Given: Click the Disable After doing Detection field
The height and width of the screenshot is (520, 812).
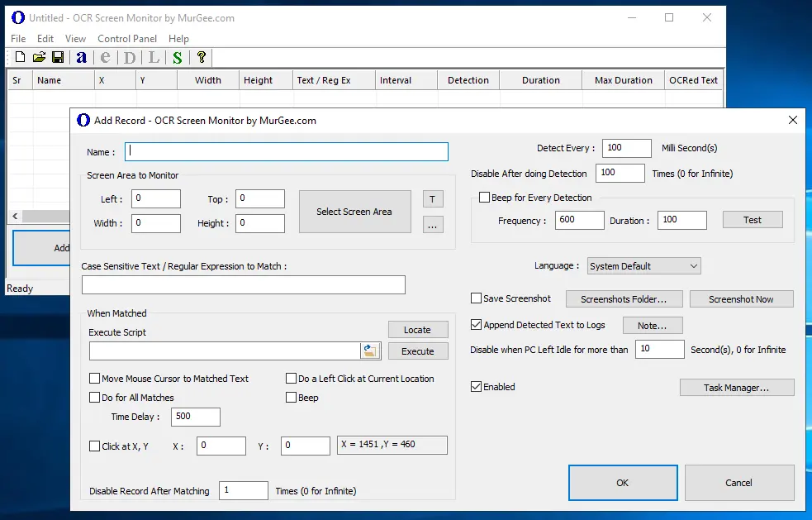Looking at the screenshot, I should (620, 173).
